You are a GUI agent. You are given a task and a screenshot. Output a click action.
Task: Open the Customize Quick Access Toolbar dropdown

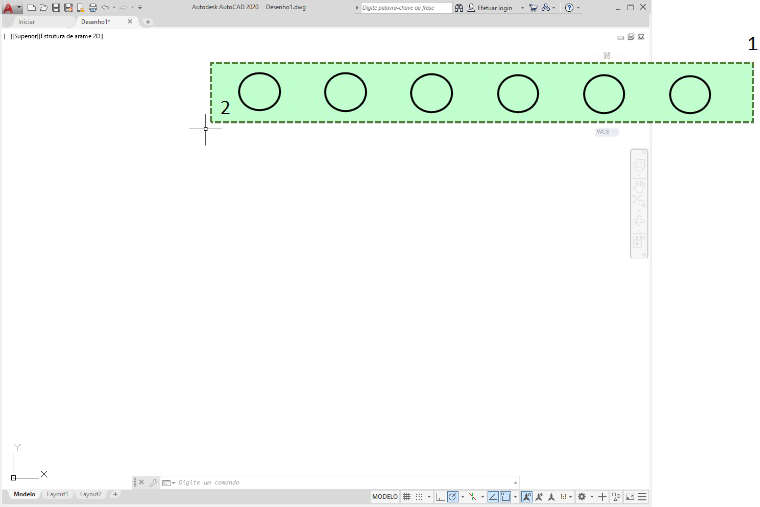(140, 8)
